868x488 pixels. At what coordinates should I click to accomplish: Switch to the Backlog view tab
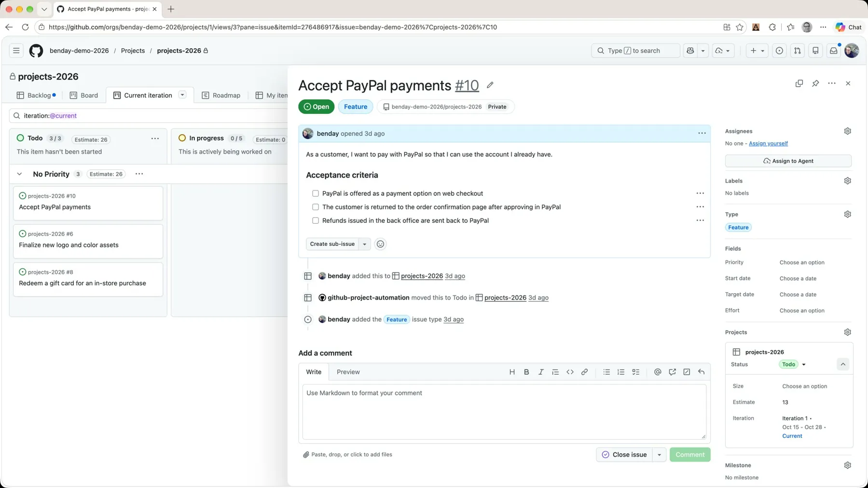(x=37, y=95)
